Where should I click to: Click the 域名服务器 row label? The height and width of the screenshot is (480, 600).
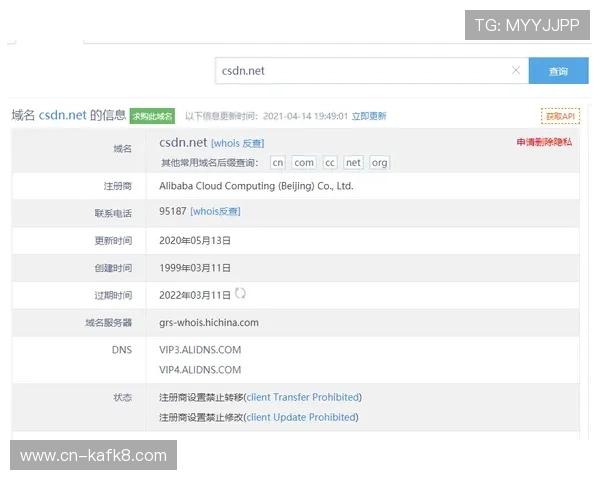point(108,323)
